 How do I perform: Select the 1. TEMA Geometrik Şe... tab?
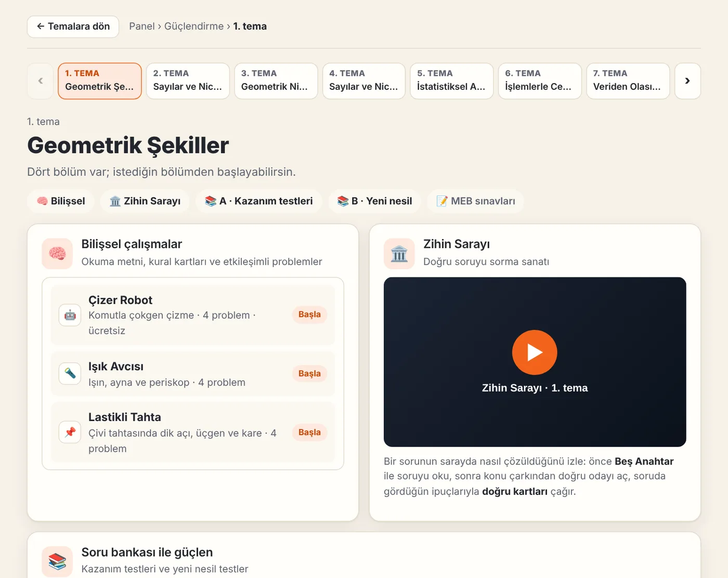coord(100,81)
